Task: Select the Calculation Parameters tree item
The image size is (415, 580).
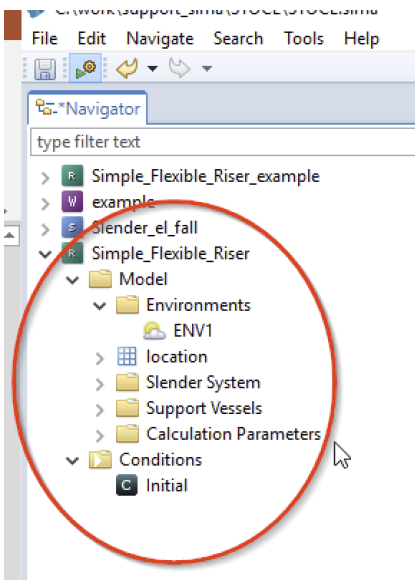Action: pyautogui.click(x=233, y=434)
